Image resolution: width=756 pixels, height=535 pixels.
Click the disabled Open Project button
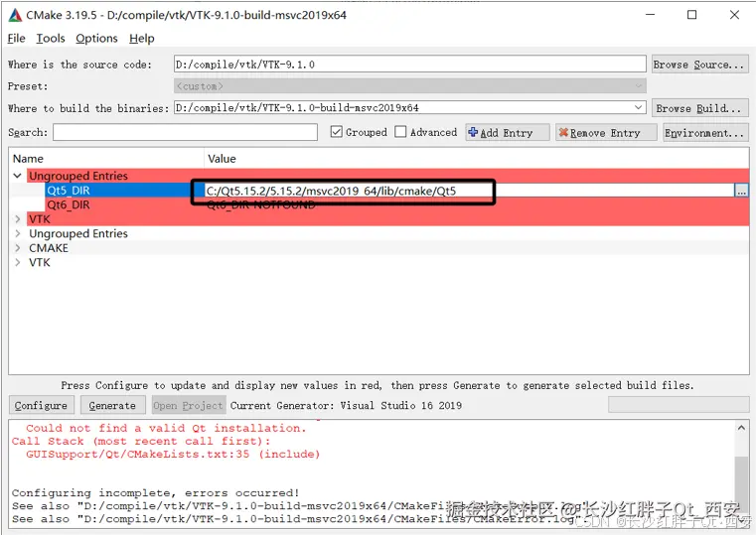click(x=188, y=405)
